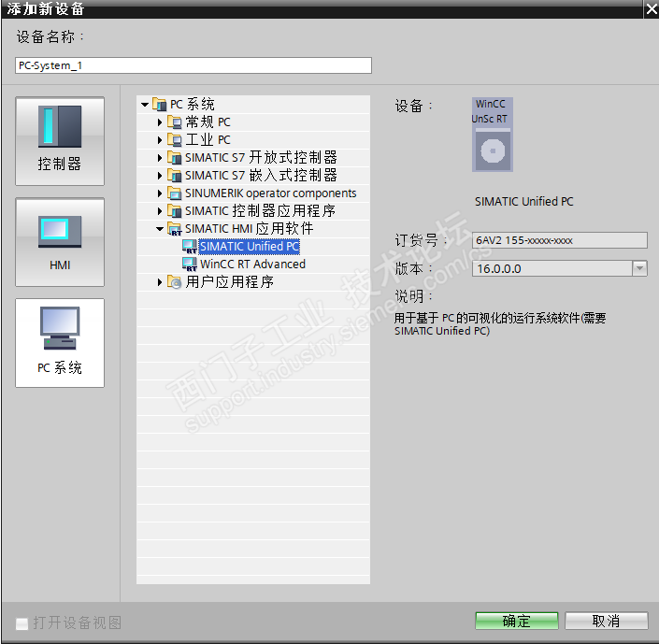Select SIMATIC Unified PC tree item
The width and height of the screenshot is (659, 644).
tap(250, 247)
